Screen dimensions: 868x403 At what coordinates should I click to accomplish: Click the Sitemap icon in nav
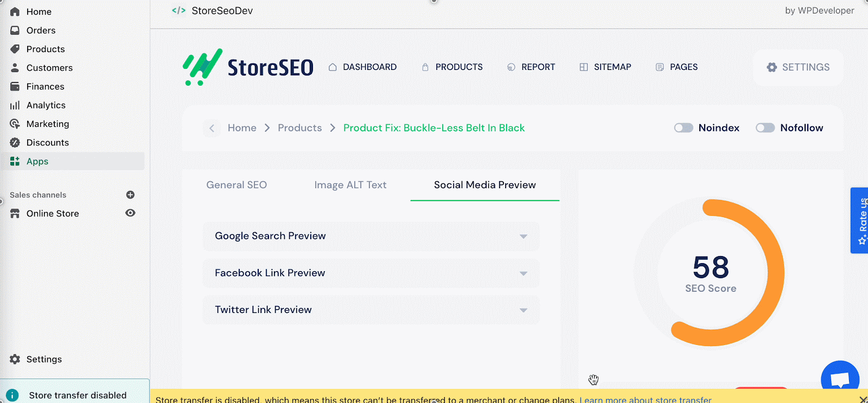(x=584, y=67)
